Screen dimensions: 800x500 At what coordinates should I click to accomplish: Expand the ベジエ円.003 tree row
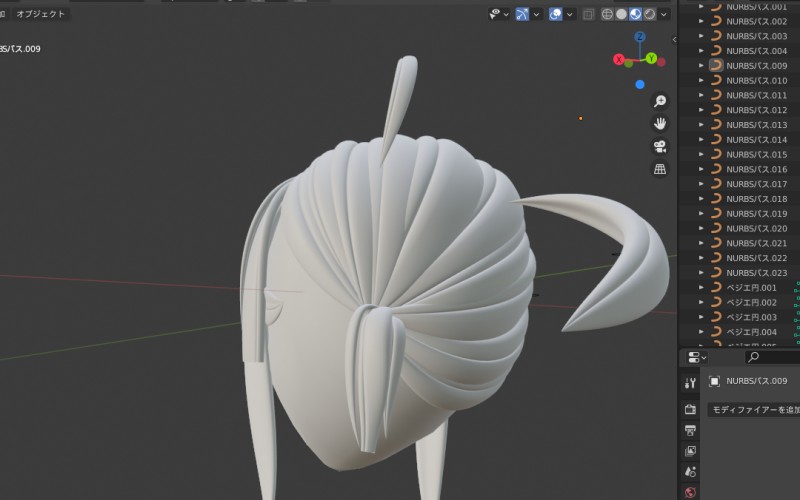tap(701, 317)
